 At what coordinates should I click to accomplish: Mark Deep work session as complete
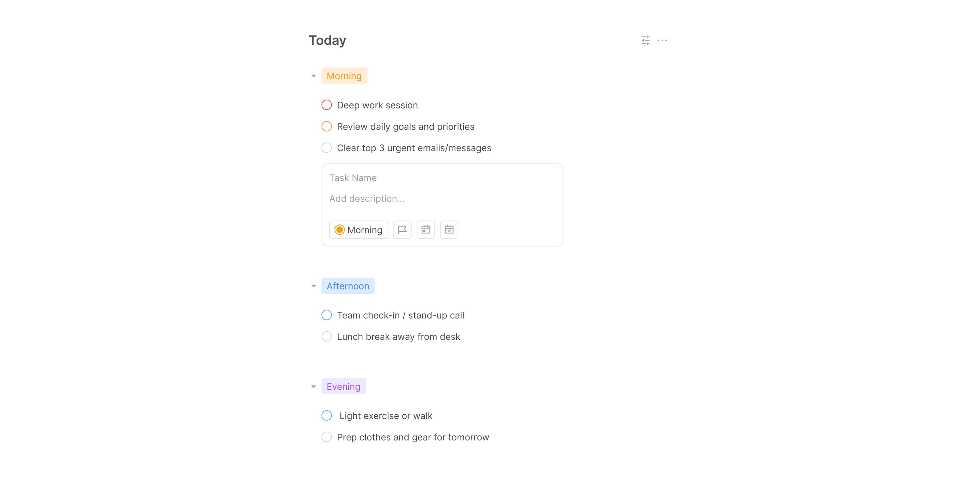[x=326, y=105]
